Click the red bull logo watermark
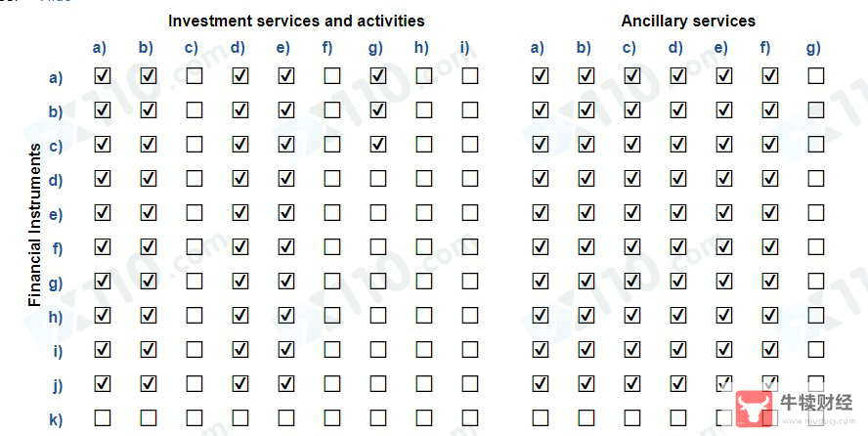The image size is (868, 436). point(755,410)
